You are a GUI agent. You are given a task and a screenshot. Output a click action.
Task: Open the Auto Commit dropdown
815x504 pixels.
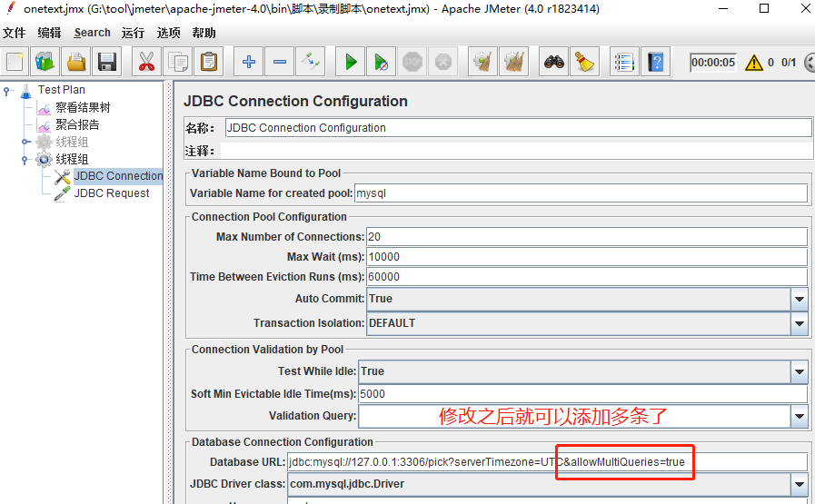point(799,299)
